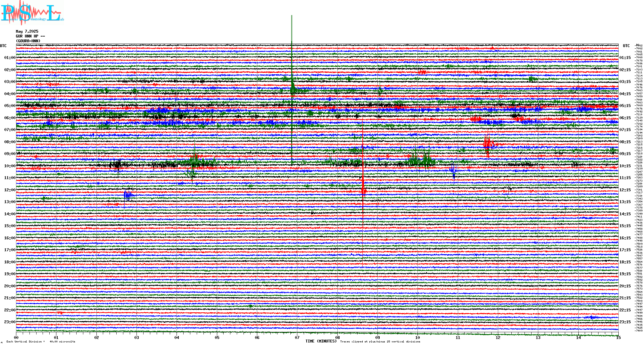Click the '07:15' time label on right

point(625,130)
